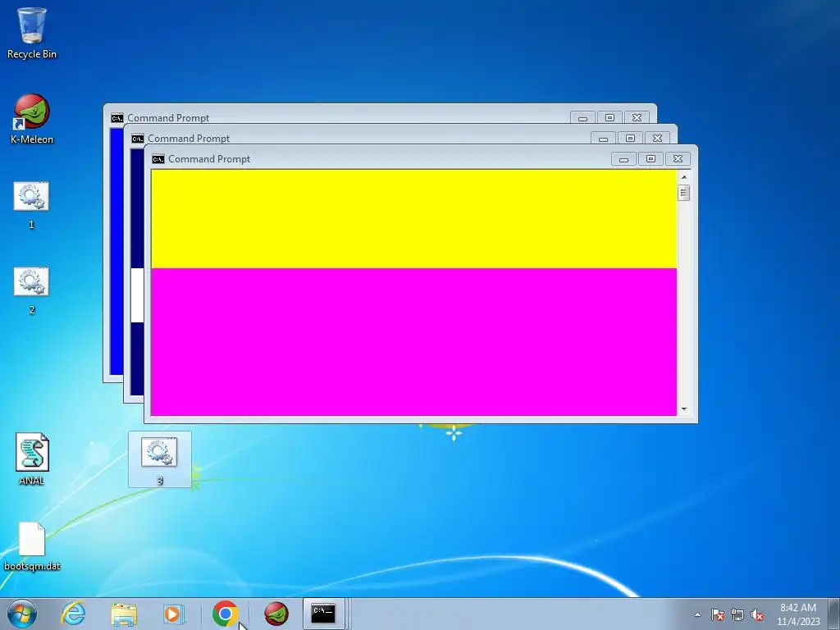Launch K-Meleon from taskbar

click(276, 614)
